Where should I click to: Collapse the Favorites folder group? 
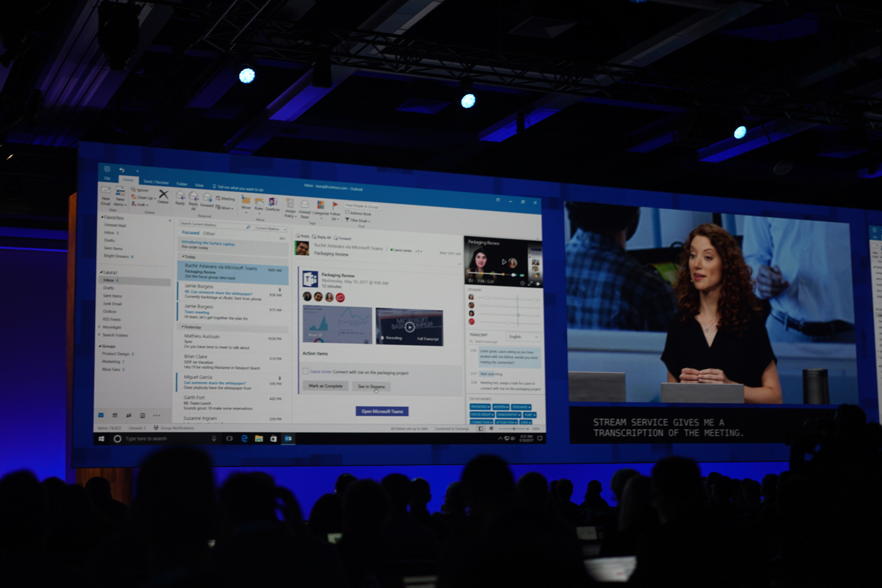(102, 218)
